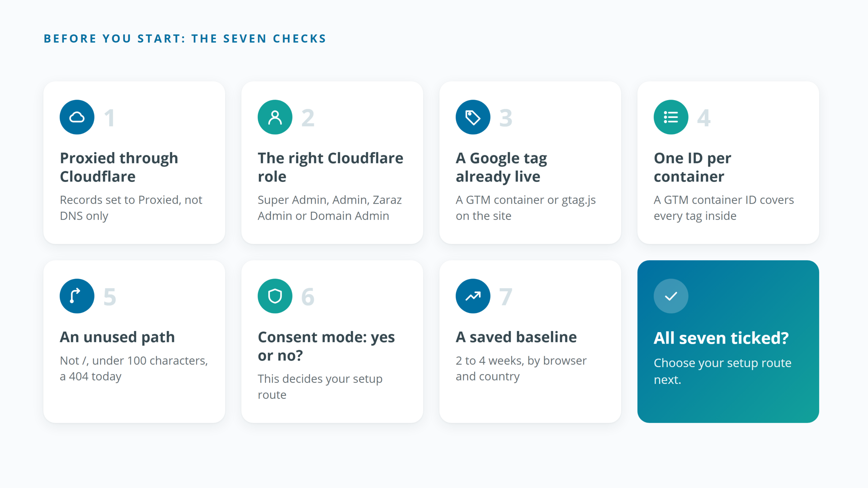Select 'A Google tag already live' heading
This screenshot has width=868, height=488.
tap(501, 167)
